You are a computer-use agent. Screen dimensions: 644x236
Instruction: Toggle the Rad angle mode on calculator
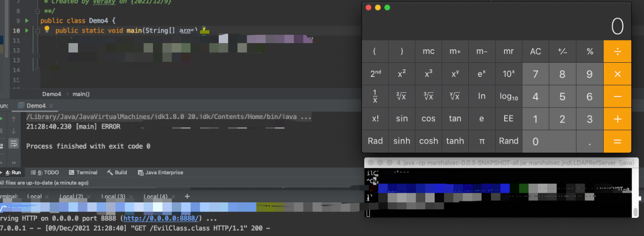[x=375, y=141]
